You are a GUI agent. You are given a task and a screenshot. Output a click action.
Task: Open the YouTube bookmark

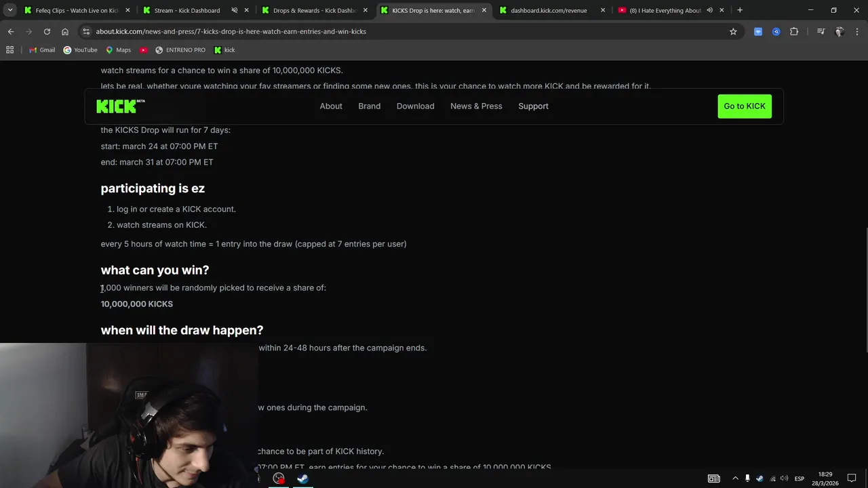80,49
